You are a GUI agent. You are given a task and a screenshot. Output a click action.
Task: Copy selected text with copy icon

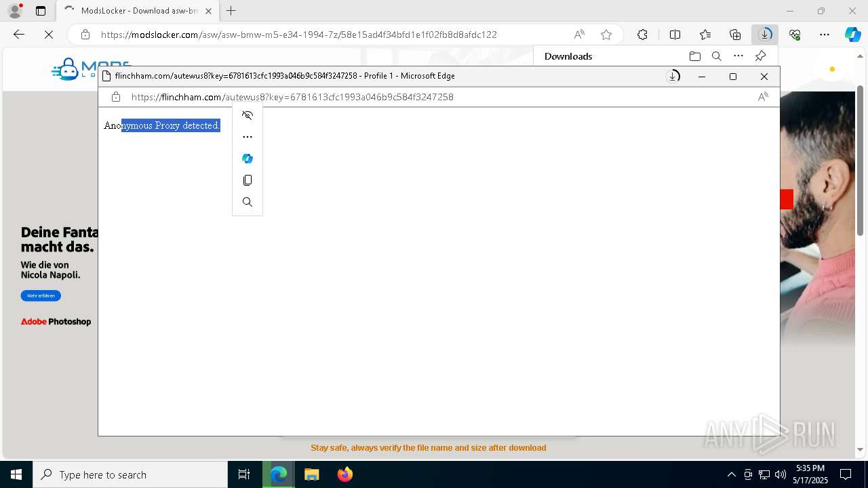(x=248, y=180)
